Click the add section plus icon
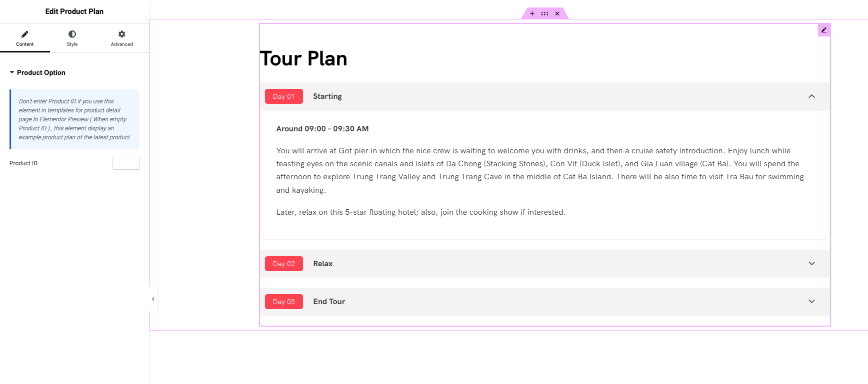Image resolution: width=868 pixels, height=384 pixels. [532, 13]
